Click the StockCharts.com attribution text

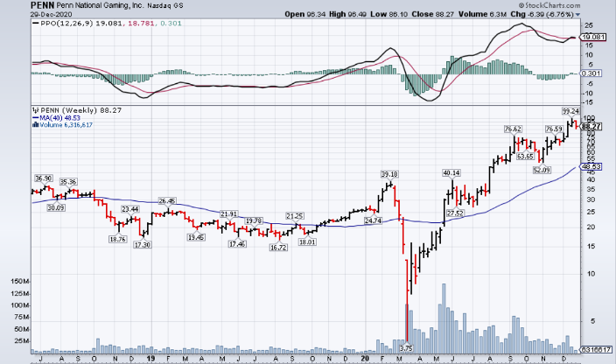[549, 5]
